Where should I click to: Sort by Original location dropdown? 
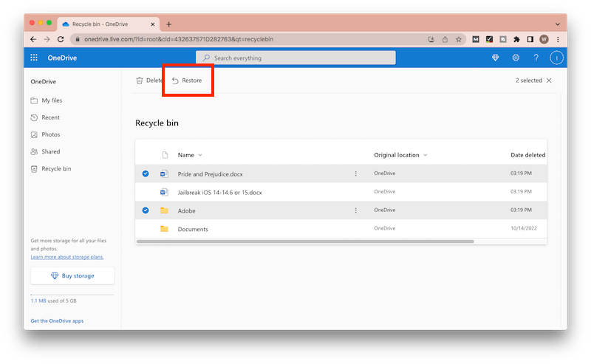click(x=400, y=155)
